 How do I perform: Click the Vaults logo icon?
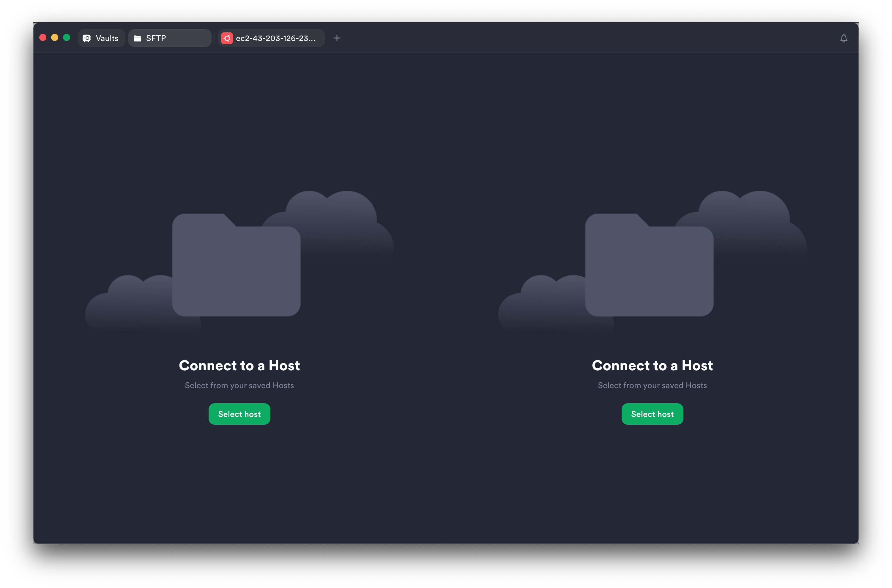coord(87,38)
